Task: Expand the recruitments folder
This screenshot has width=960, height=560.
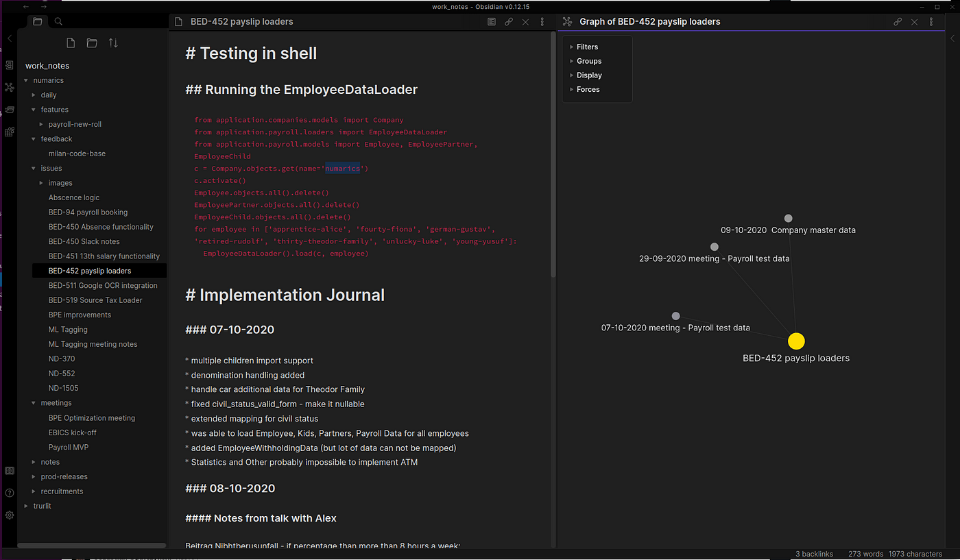Action: pyautogui.click(x=34, y=491)
